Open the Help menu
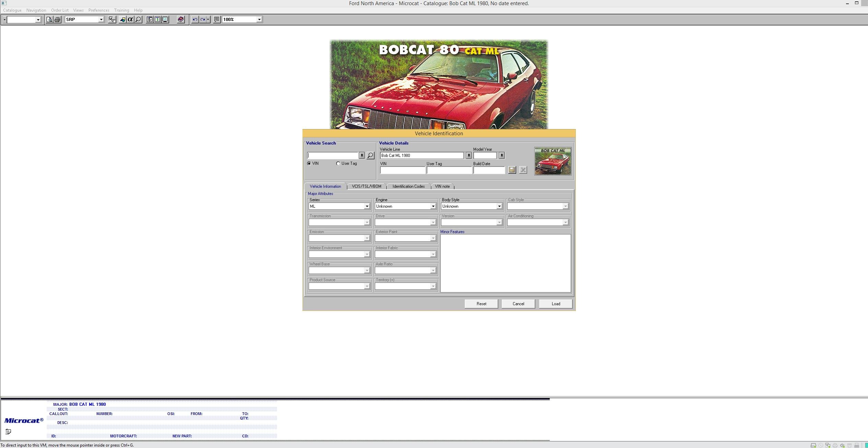The height and width of the screenshot is (448, 868). (x=138, y=10)
